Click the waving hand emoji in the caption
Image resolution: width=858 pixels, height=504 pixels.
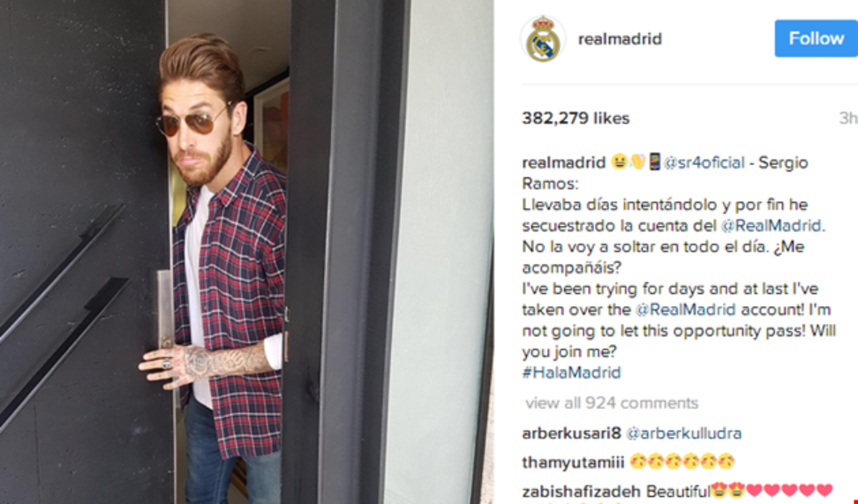click(x=638, y=163)
